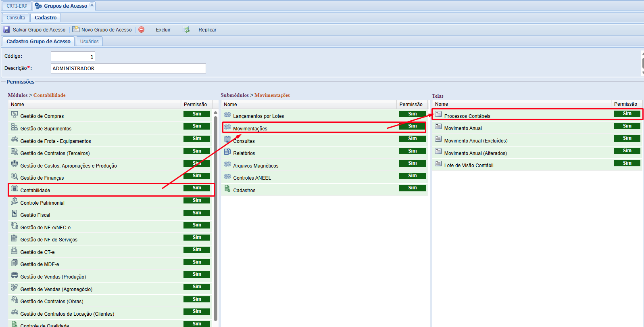Screen dimensions: 644x327
Task: Click the Controles ANEEL submodule icon
Action: pos(227,176)
